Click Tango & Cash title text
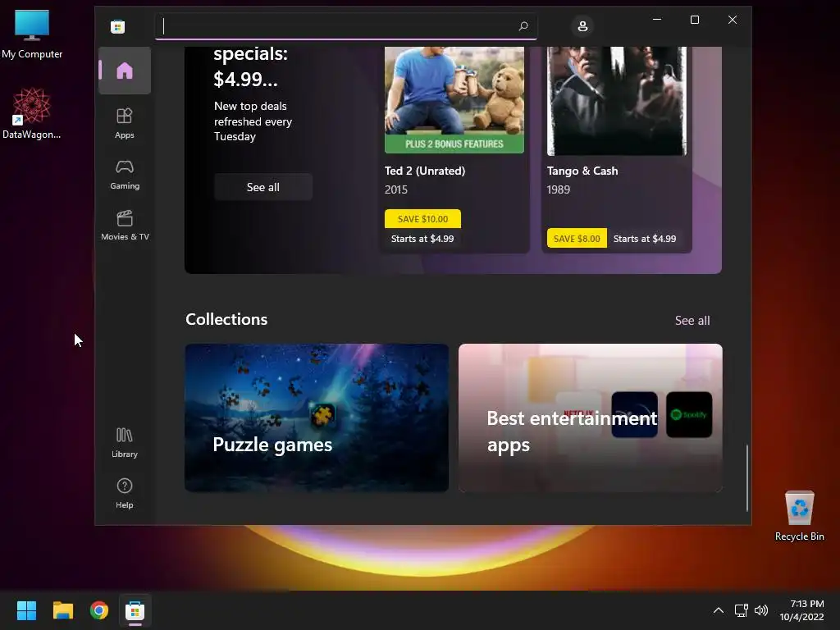The width and height of the screenshot is (840, 630). 582,171
